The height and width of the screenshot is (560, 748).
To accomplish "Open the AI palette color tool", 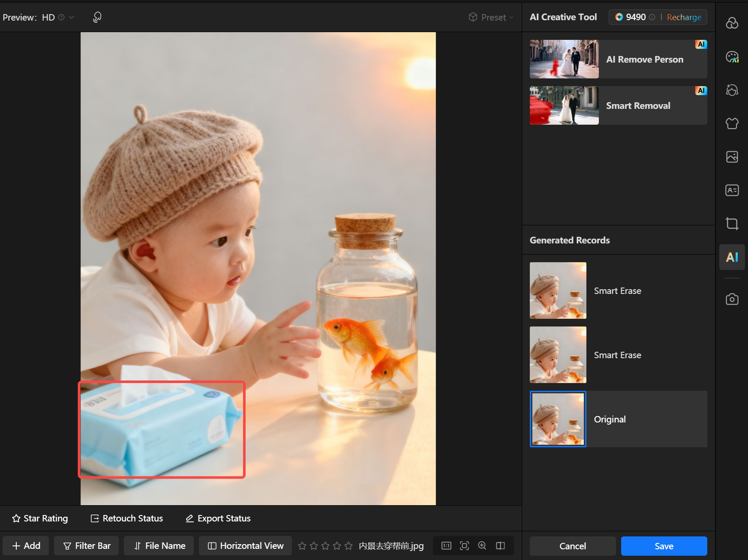I will [732, 57].
